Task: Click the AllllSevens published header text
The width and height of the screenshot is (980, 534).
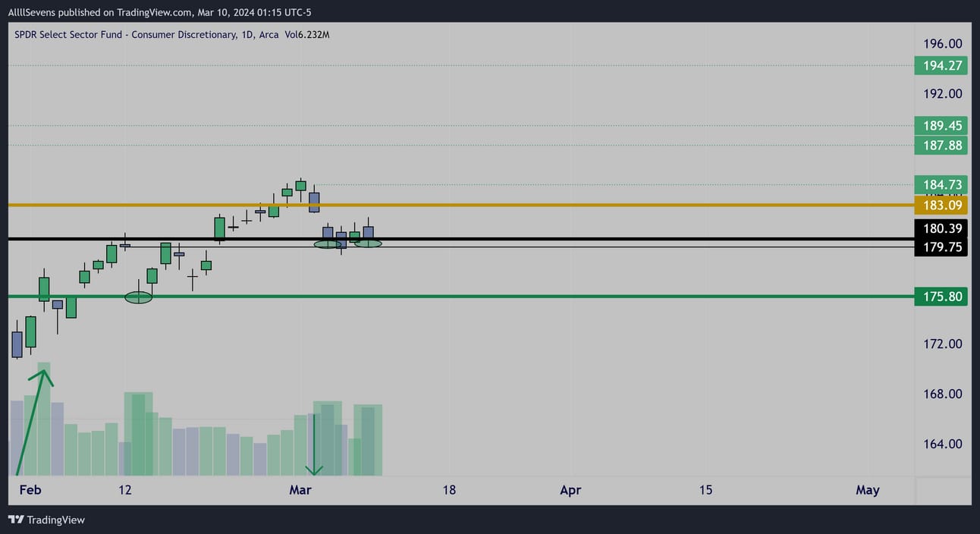Action: (x=160, y=12)
